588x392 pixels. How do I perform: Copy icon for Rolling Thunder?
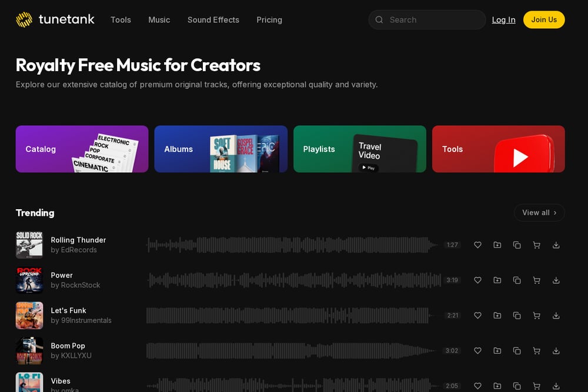tap(517, 245)
